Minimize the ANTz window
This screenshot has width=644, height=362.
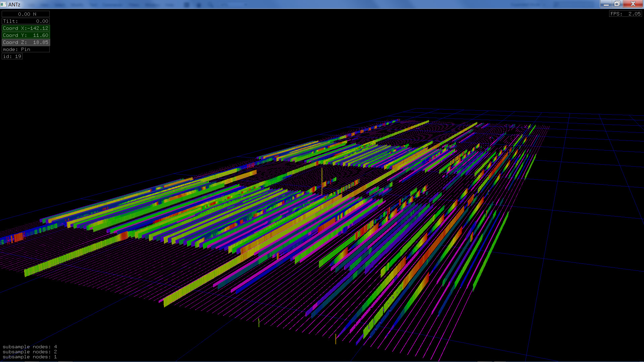[x=606, y=4]
